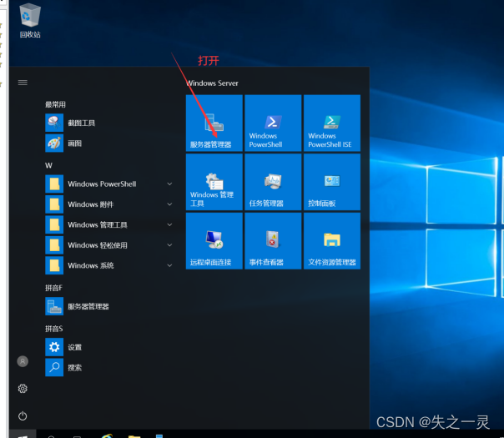Open the Windows 管理工具 tile

(214, 182)
